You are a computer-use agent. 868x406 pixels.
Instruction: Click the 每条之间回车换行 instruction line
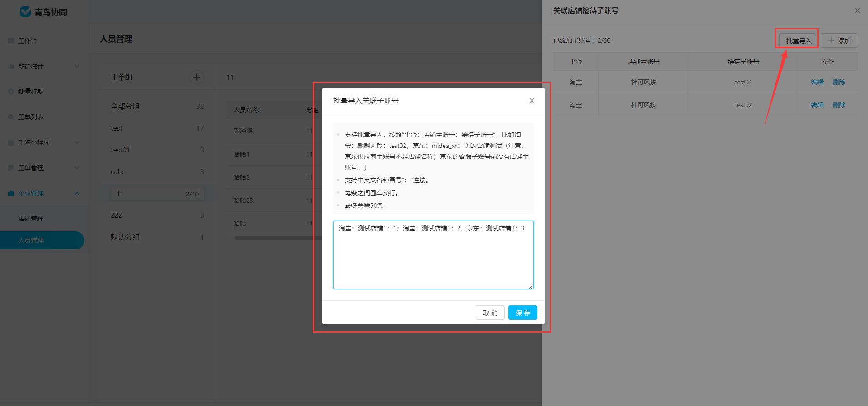(371, 193)
